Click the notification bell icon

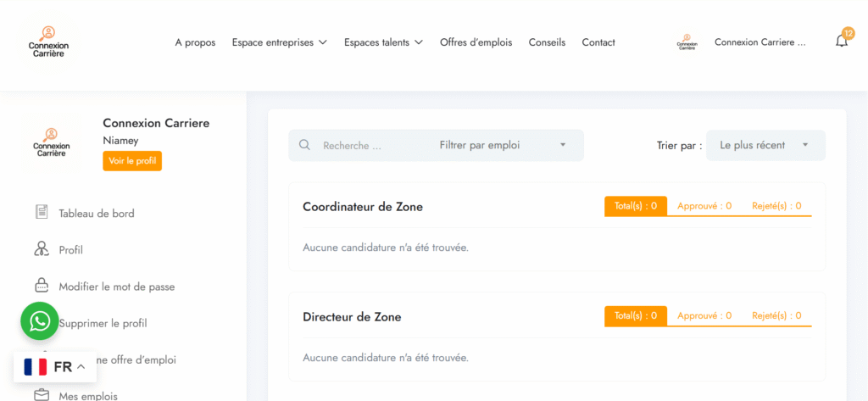point(841,42)
